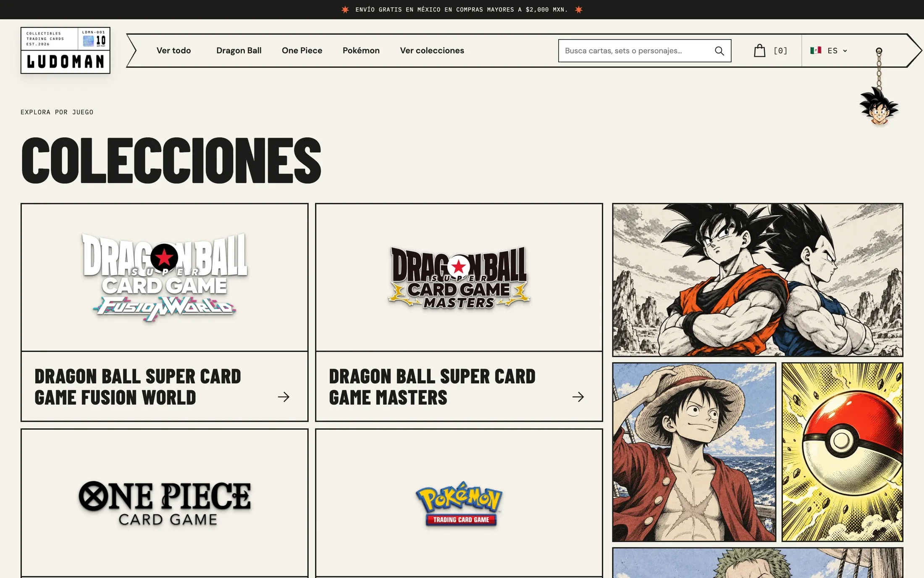Image resolution: width=924 pixels, height=578 pixels.
Task: Open the shopping bag cart
Action: point(759,50)
